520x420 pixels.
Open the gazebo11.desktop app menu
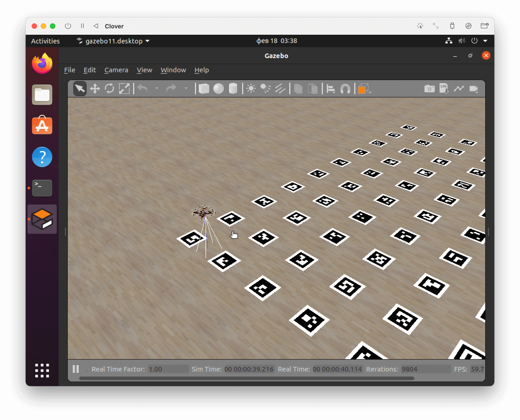coord(113,41)
